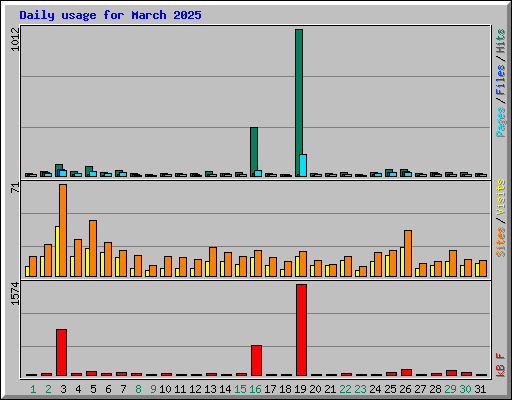Image resolution: width=512 pixels, height=400 pixels.
Task: Select the red KB bar for day 19
Action: pos(301,330)
